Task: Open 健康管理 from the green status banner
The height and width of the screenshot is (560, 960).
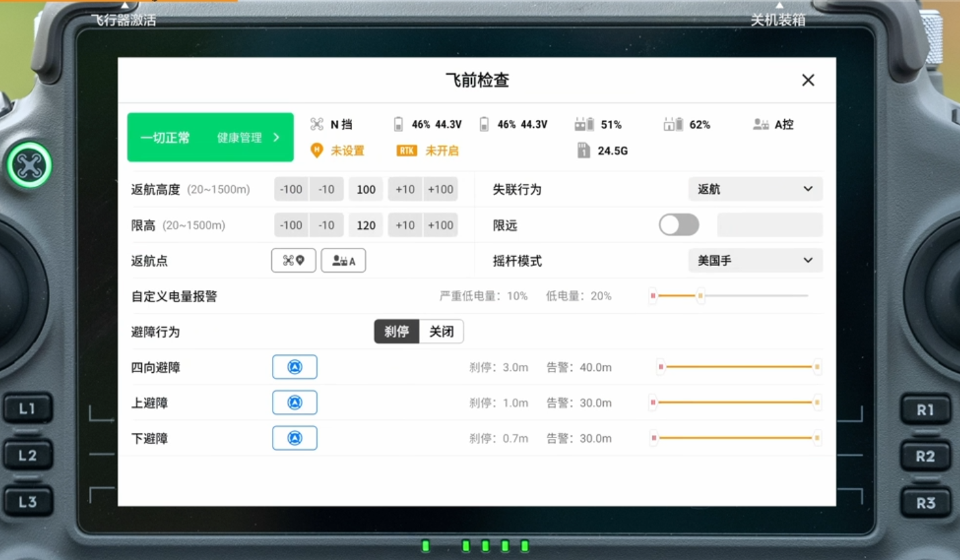Action: click(247, 137)
